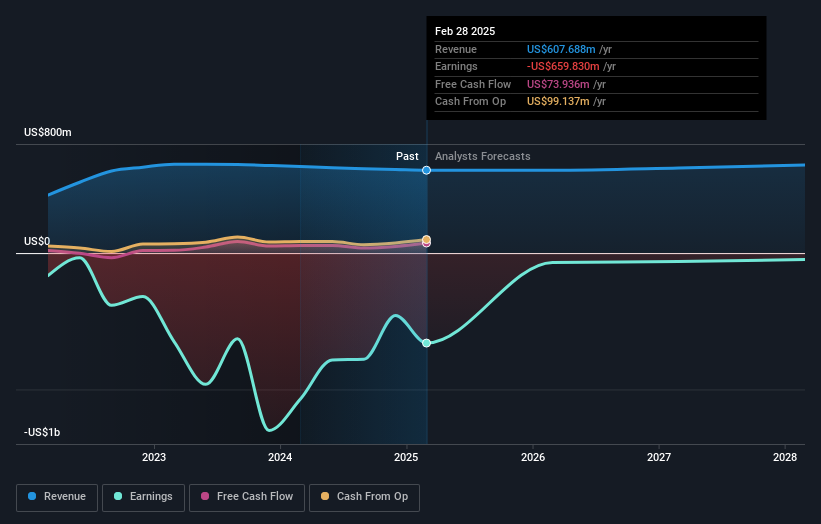This screenshot has width=821, height=524.
Task: Toggle the Free Cash Flow legend series
Action: coord(247,497)
